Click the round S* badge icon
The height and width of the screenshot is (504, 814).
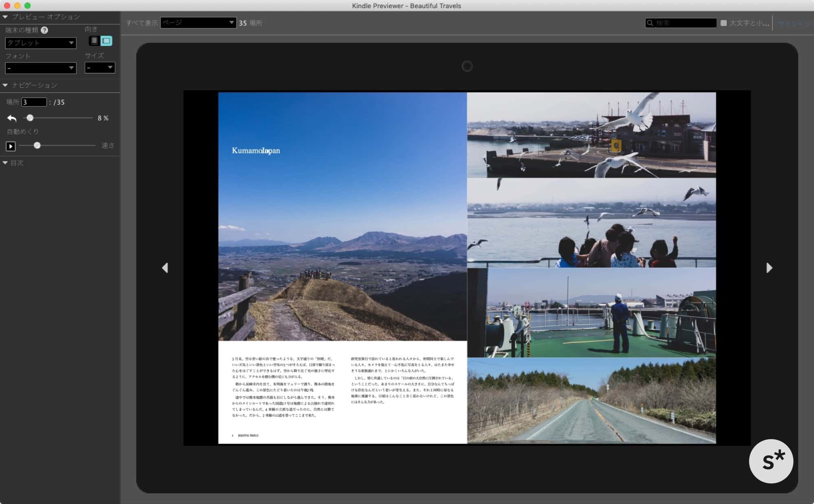[771, 461]
